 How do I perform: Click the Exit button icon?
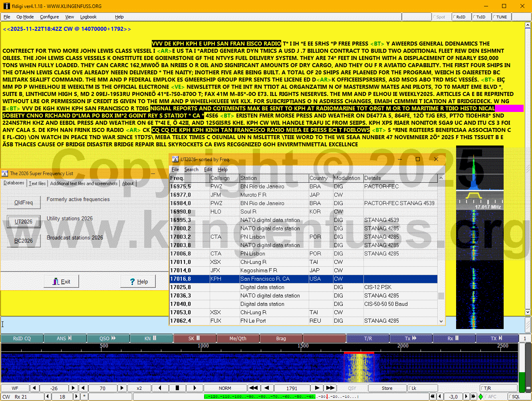click(56, 281)
